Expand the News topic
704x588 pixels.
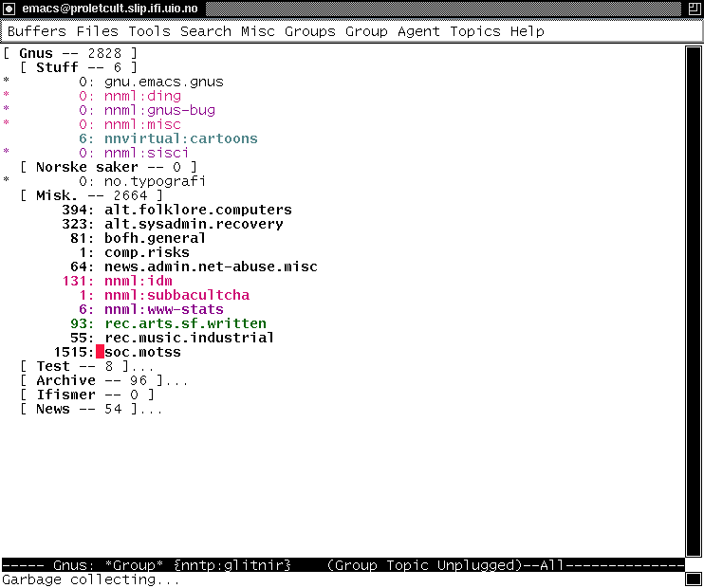[91, 410]
